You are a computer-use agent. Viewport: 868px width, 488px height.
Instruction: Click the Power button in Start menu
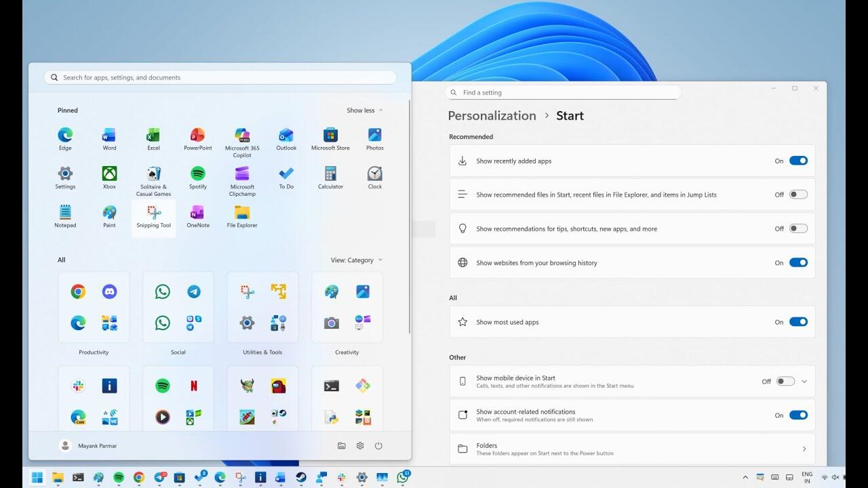[378, 445]
